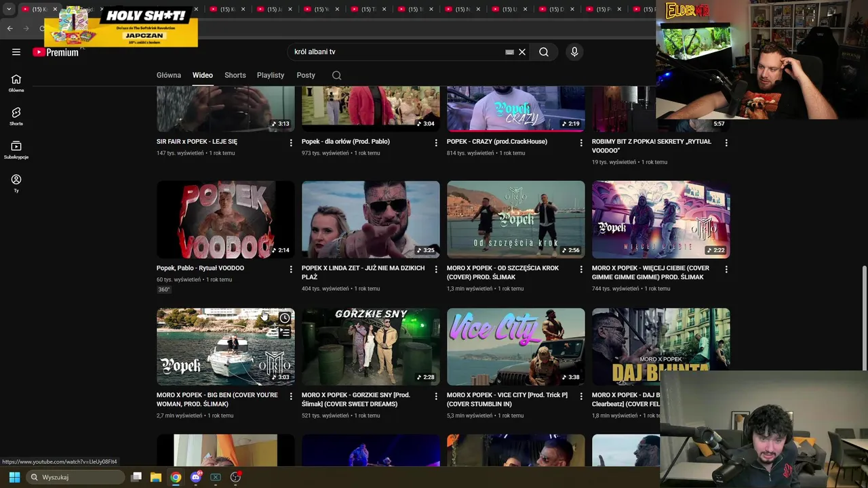Open the Posty channel tab

[x=306, y=75]
